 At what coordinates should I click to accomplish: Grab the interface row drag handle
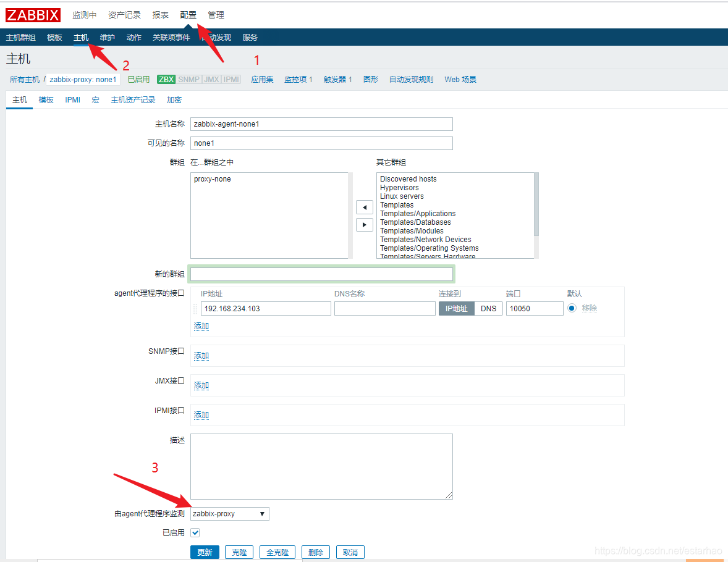pos(195,309)
